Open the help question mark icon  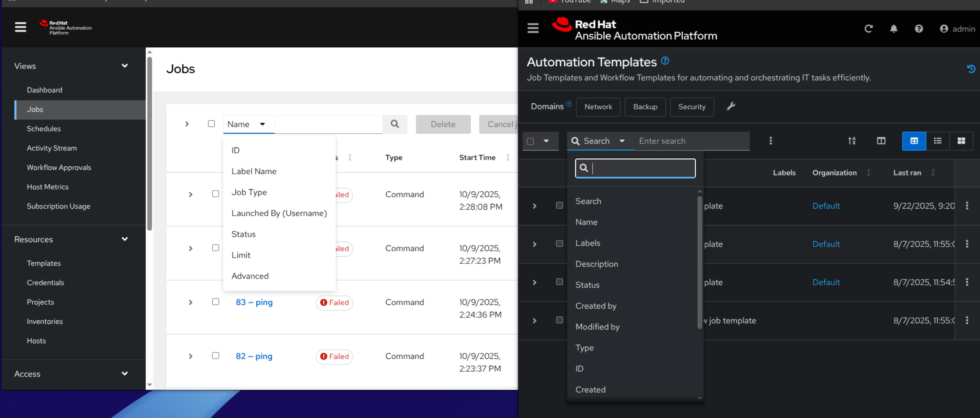919,28
